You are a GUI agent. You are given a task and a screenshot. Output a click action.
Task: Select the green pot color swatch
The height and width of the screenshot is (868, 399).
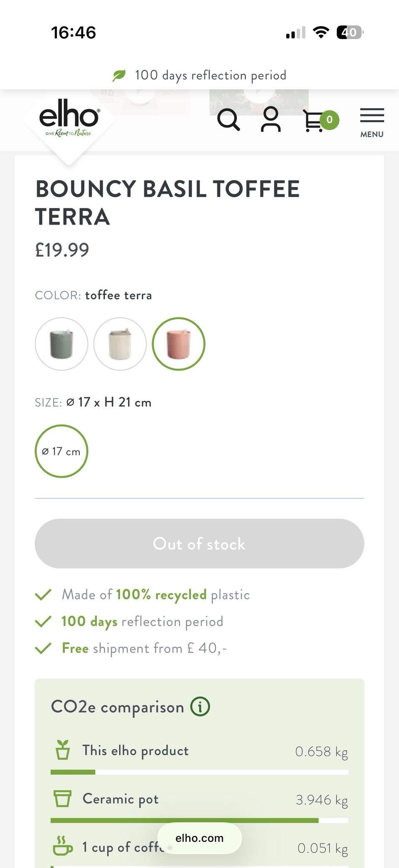(x=62, y=344)
